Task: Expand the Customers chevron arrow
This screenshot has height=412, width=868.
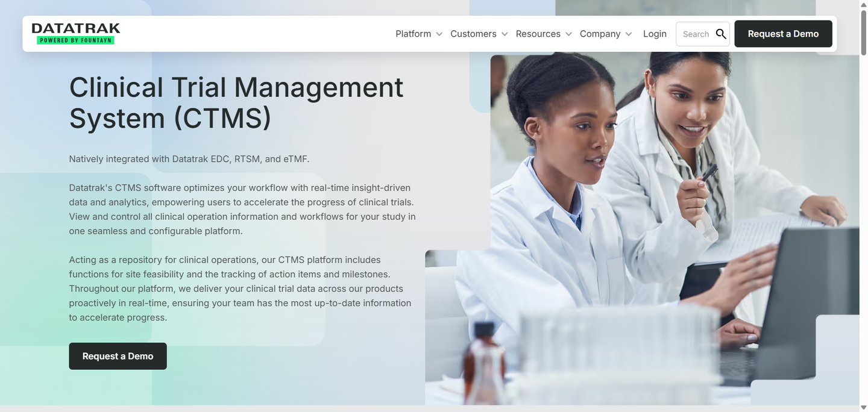Action: (505, 34)
